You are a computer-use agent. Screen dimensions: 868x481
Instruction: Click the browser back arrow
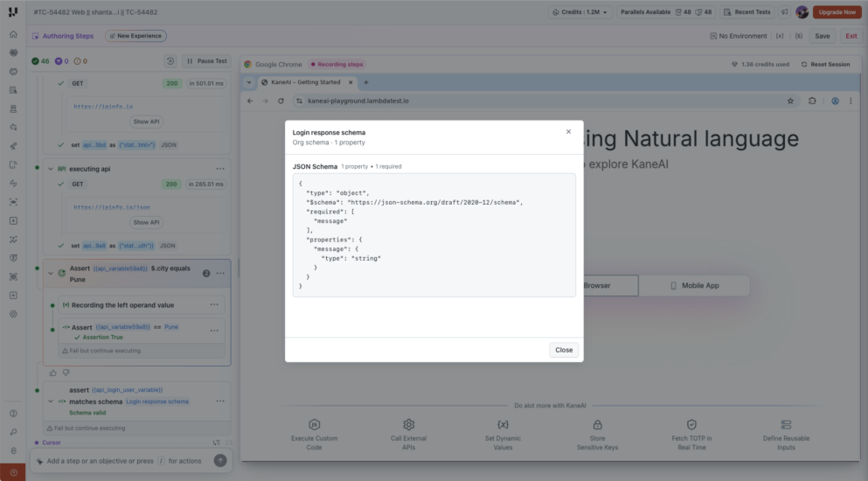coord(250,101)
